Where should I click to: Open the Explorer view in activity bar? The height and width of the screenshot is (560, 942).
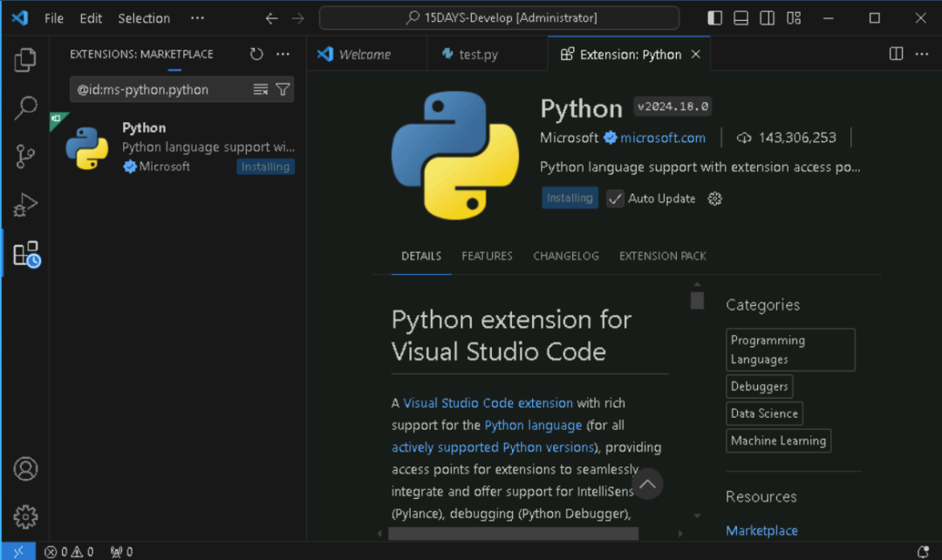tap(25, 59)
